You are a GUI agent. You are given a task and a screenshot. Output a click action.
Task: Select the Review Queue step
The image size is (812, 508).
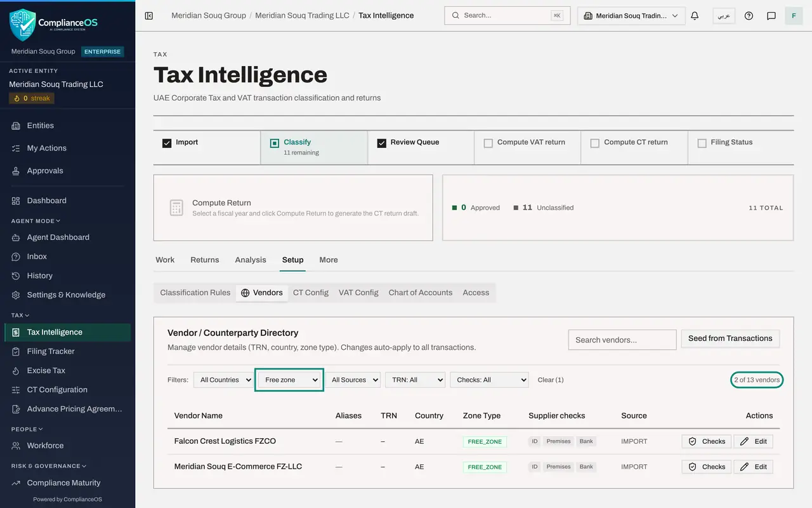[421, 147]
